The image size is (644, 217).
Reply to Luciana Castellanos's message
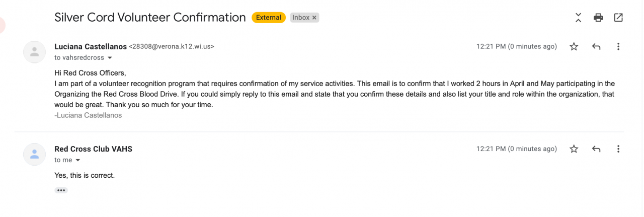click(x=596, y=47)
